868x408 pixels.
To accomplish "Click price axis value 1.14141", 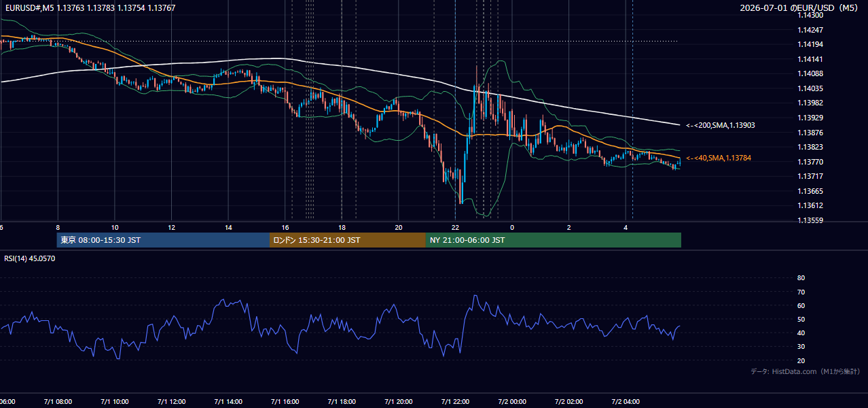I will coord(811,59).
